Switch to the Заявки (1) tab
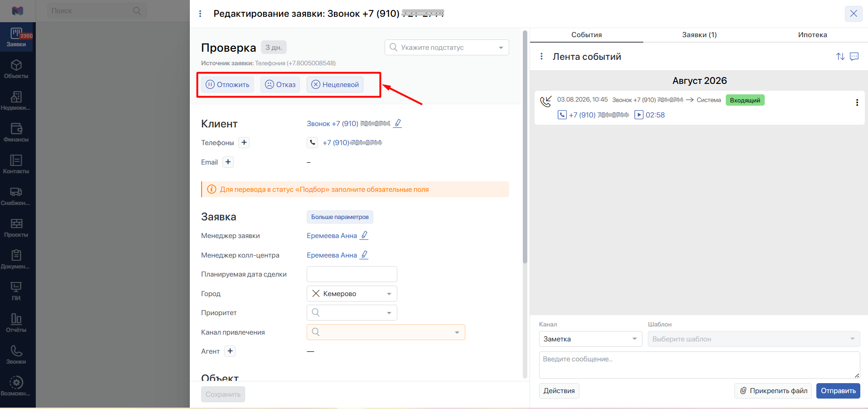Screen dimensions: 868x409 click(699, 35)
